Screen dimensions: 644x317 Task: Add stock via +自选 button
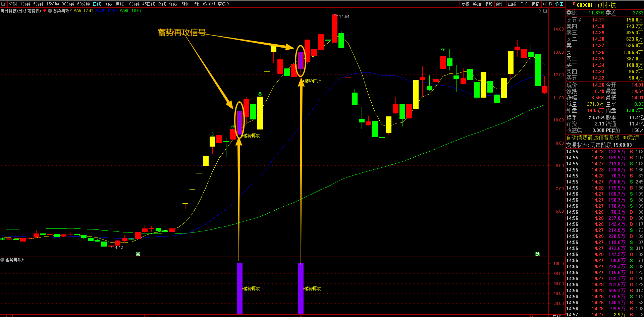coord(548,4)
